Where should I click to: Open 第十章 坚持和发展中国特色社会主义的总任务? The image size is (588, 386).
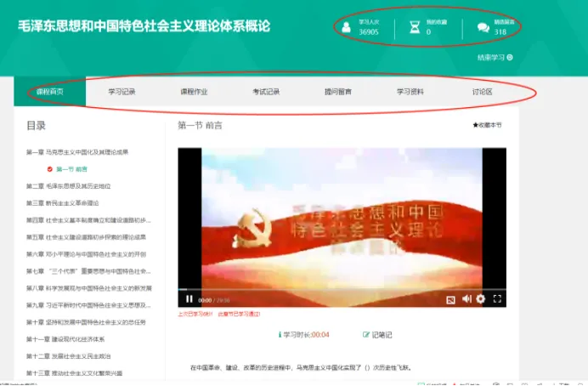[86, 322]
